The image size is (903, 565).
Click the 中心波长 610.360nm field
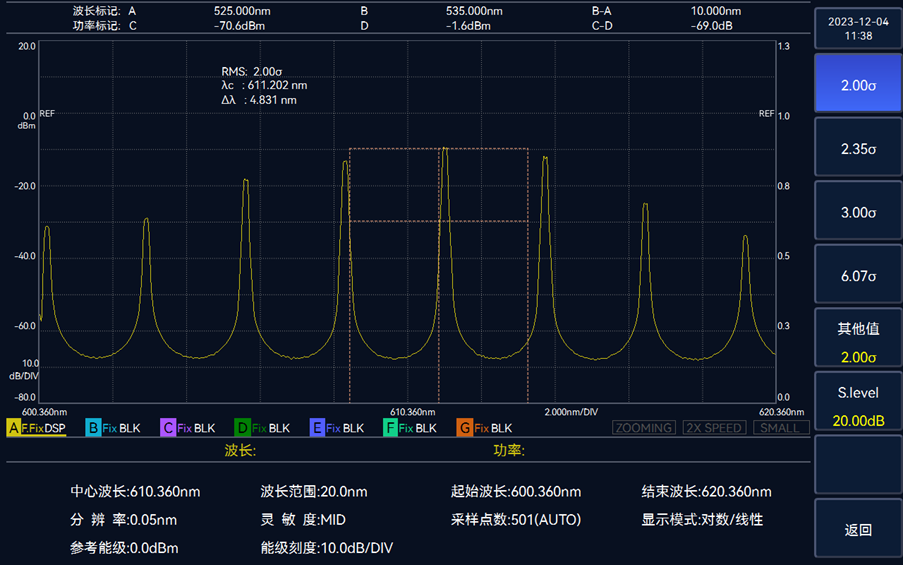[135, 492]
